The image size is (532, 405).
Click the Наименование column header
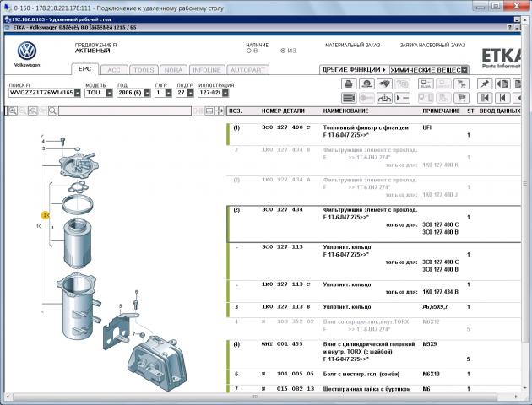(x=345, y=111)
